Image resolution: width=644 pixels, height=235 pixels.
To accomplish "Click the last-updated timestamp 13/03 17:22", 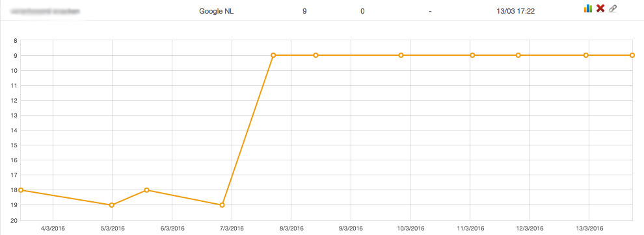I will (x=516, y=12).
